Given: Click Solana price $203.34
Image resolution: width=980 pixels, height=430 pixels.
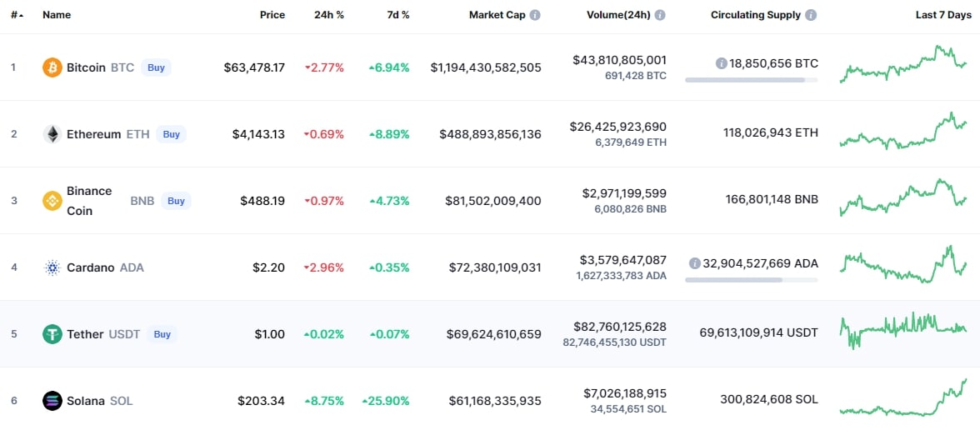Looking at the screenshot, I should (x=262, y=401).
